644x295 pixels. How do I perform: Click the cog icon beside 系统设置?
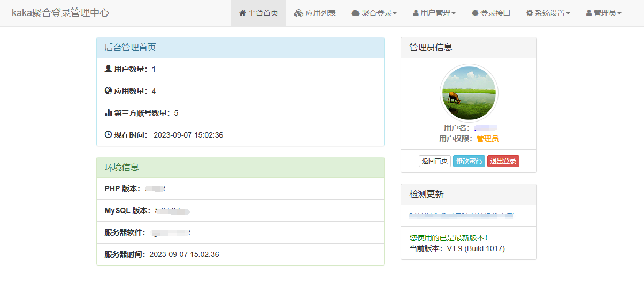click(x=530, y=13)
